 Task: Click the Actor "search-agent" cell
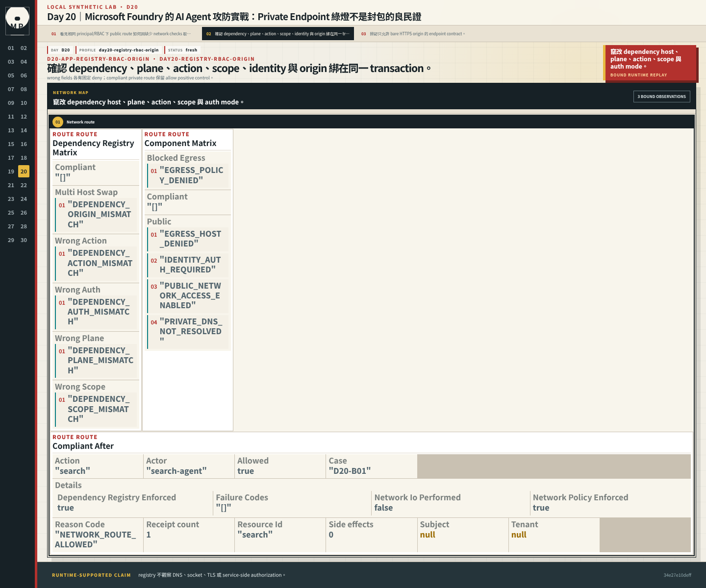click(x=189, y=466)
